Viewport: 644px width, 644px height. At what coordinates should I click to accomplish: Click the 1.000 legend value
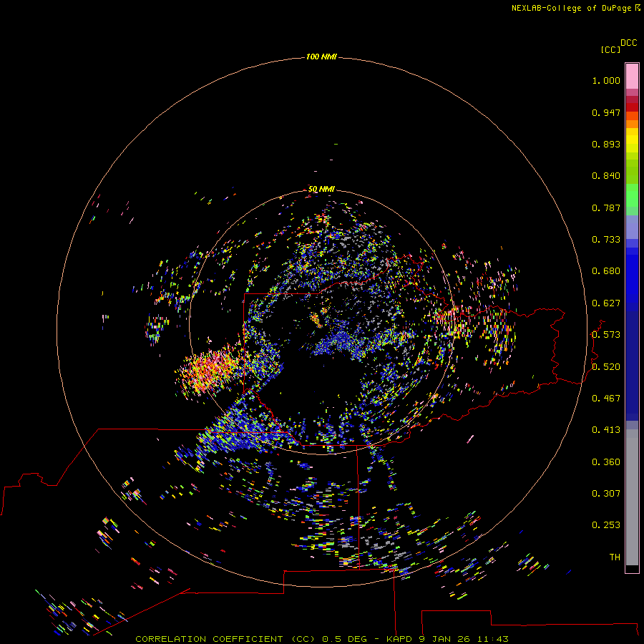click(x=606, y=80)
